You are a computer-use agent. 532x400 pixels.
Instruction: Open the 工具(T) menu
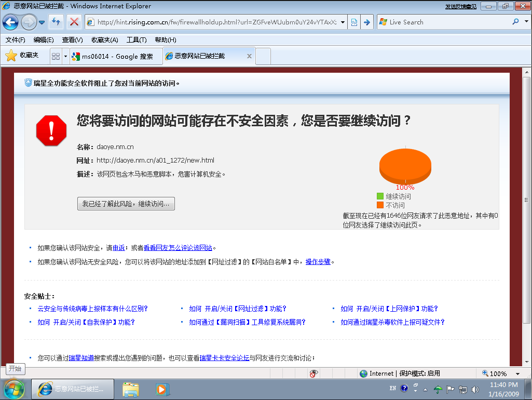click(137, 39)
